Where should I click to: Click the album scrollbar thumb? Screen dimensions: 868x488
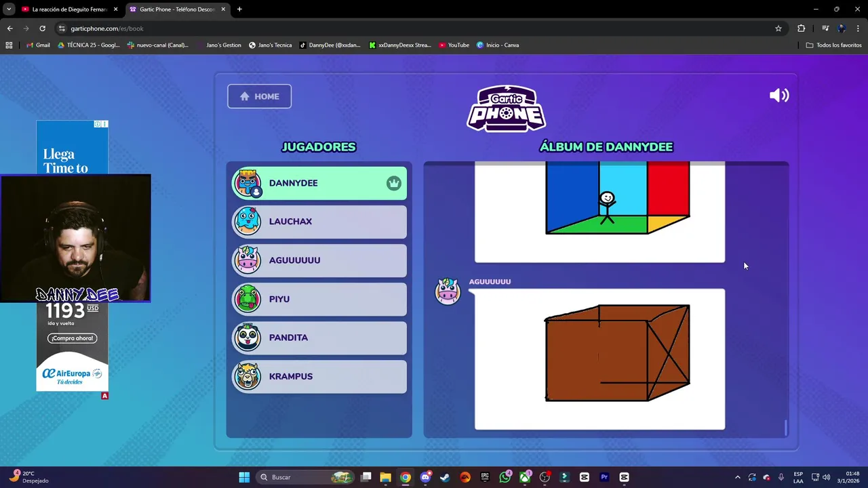pyautogui.click(x=786, y=428)
